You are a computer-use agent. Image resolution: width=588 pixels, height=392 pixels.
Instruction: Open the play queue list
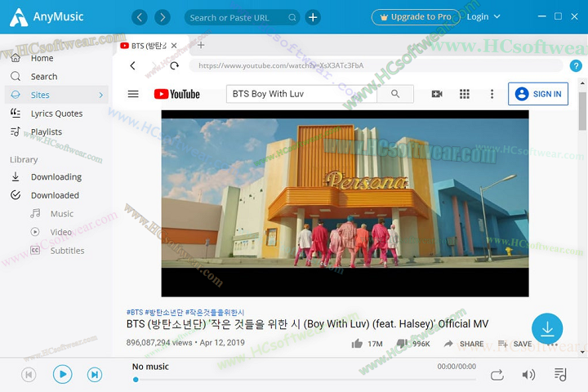tap(560, 374)
